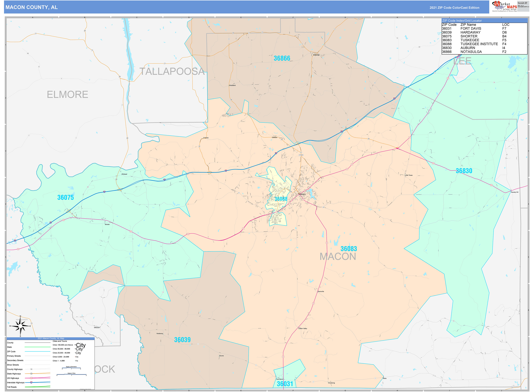Click the MACON COUNTY, AL title text

(x=32, y=7)
